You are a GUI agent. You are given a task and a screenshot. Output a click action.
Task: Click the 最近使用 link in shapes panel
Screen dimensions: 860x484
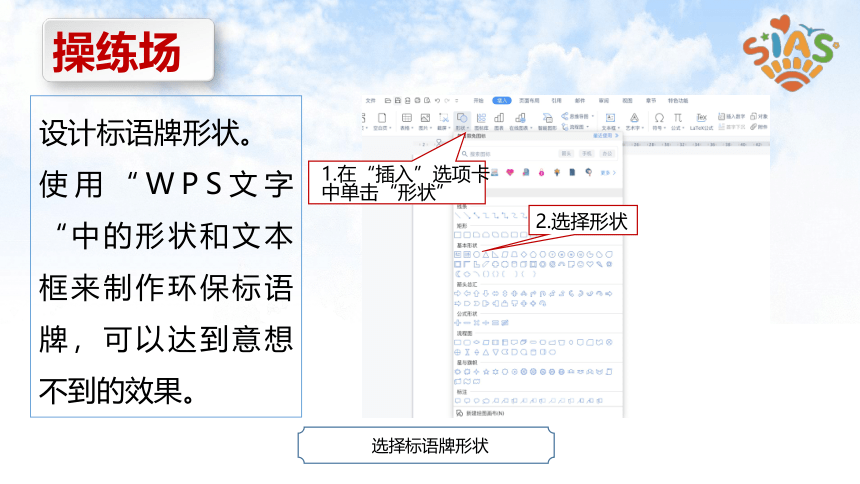(606, 136)
